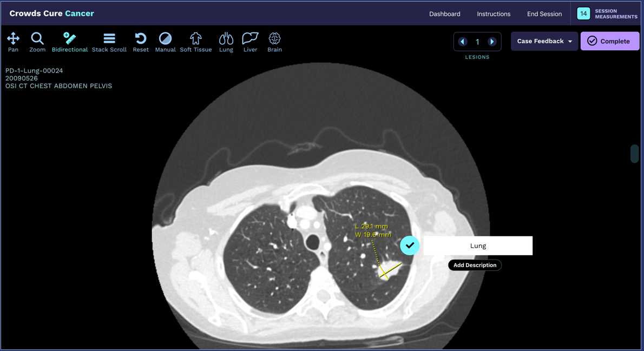644x351 pixels.
Task: Click the session measurements count badge
Action: [583, 14]
